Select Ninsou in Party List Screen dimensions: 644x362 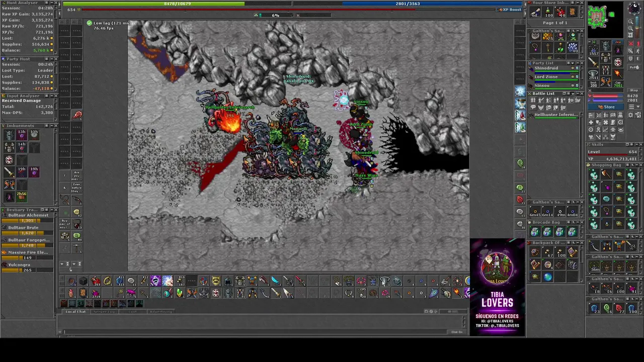554,86
